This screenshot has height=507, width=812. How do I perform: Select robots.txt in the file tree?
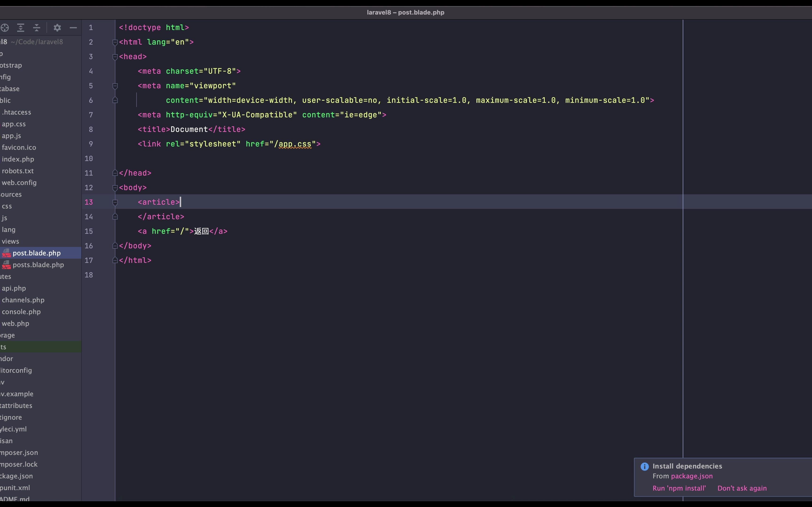tap(18, 171)
